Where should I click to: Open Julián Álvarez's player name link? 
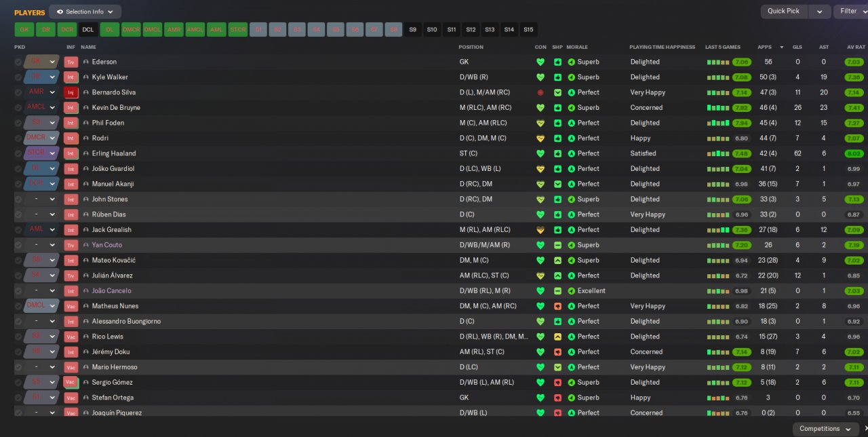[112, 275]
